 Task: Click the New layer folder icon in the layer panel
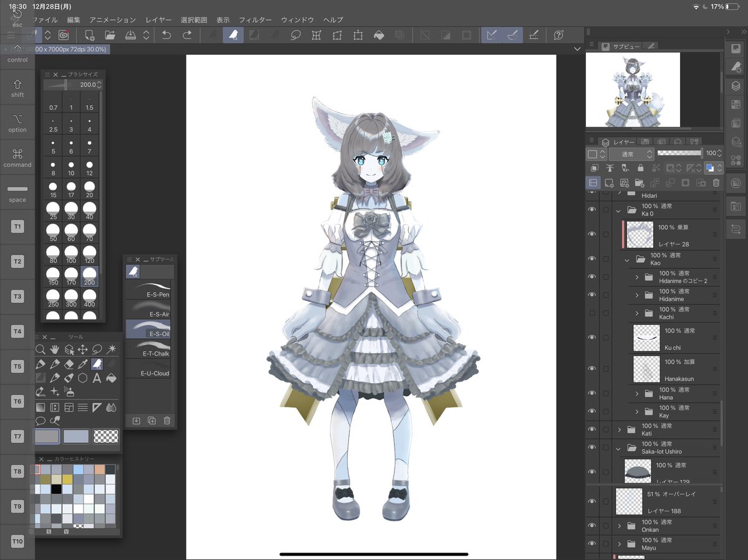(640, 183)
